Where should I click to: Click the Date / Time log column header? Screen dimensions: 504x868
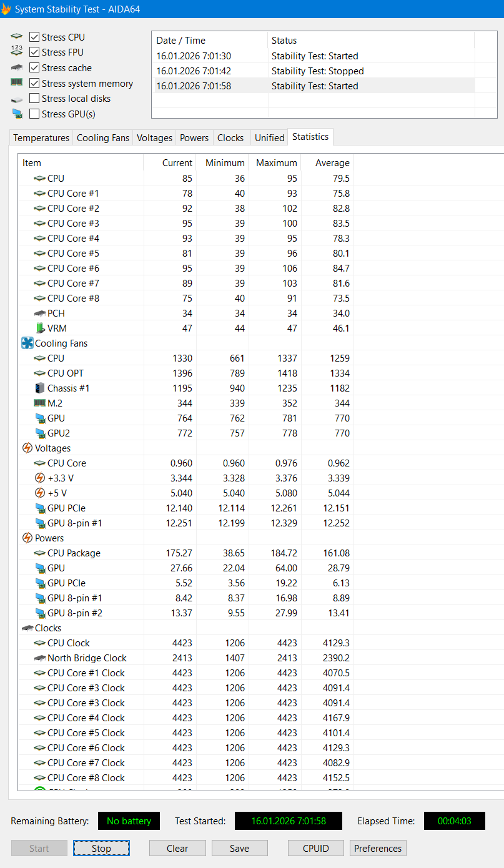pos(210,40)
